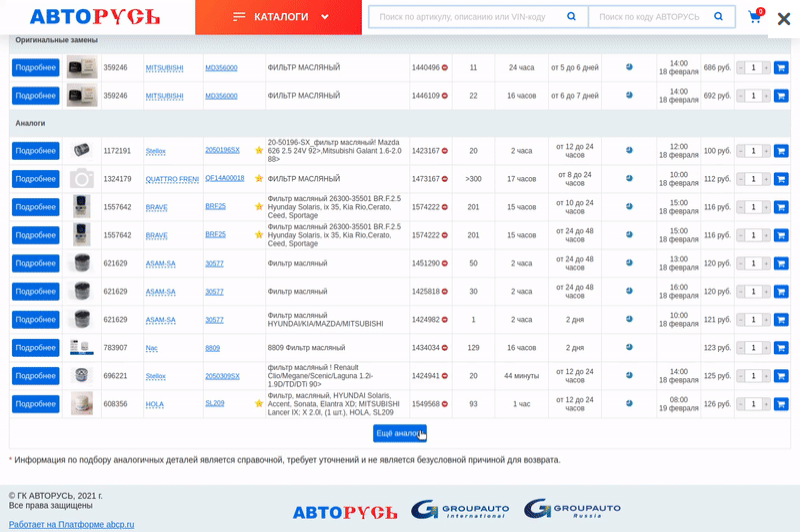800x532 pixels.
Task: Open Подробнее for the QUATTRO FRENI row
Action: tap(35, 179)
